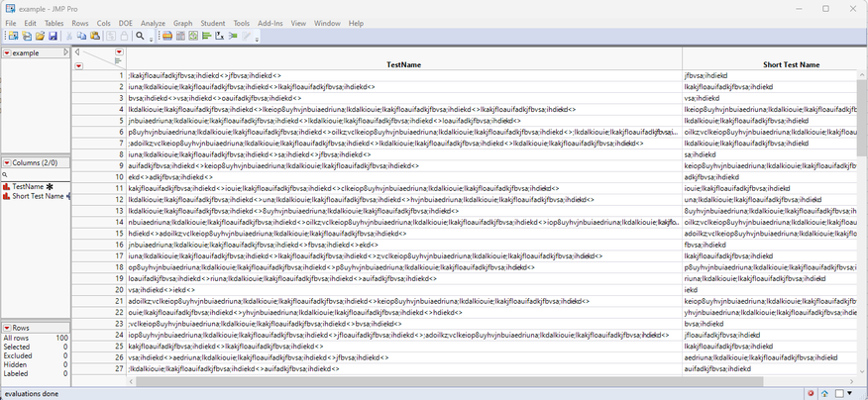Open the Tables menu

[54, 23]
